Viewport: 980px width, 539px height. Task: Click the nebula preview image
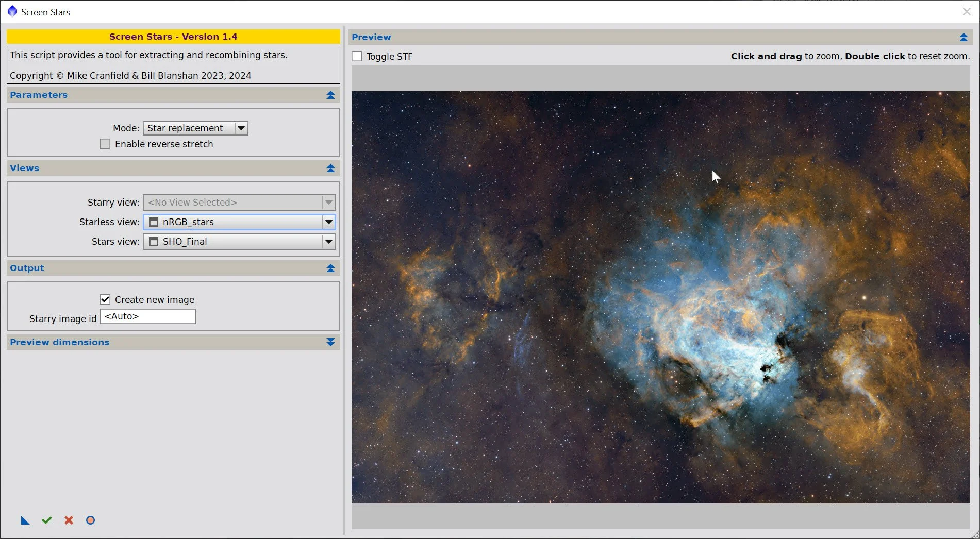[x=660, y=297]
